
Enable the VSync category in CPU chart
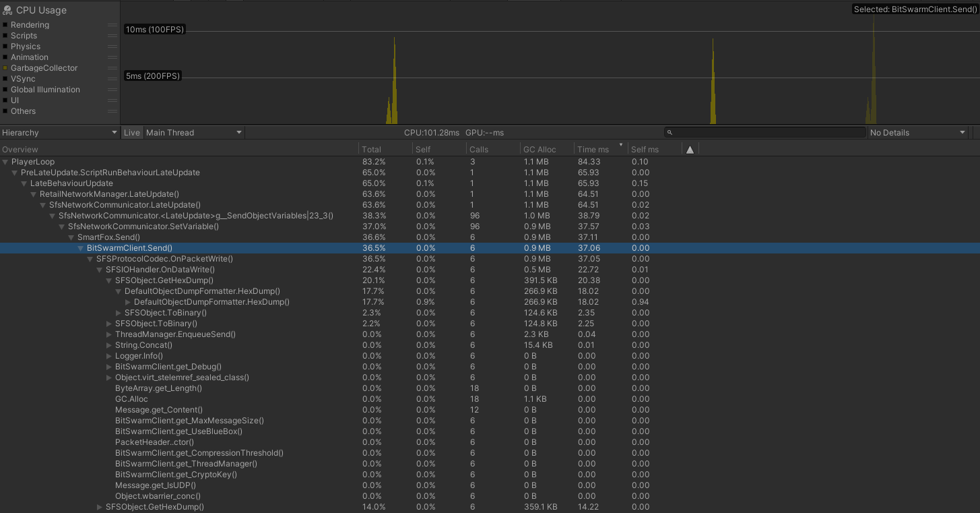(x=5, y=79)
